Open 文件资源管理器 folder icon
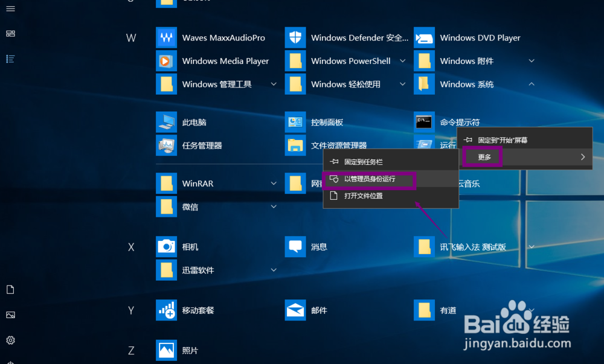 pos(295,145)
